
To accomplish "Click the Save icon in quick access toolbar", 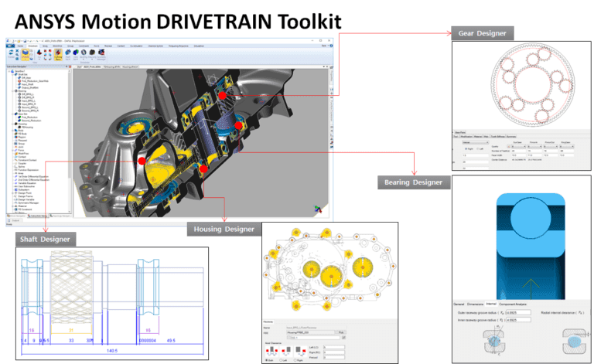I will tap(25, 41).
